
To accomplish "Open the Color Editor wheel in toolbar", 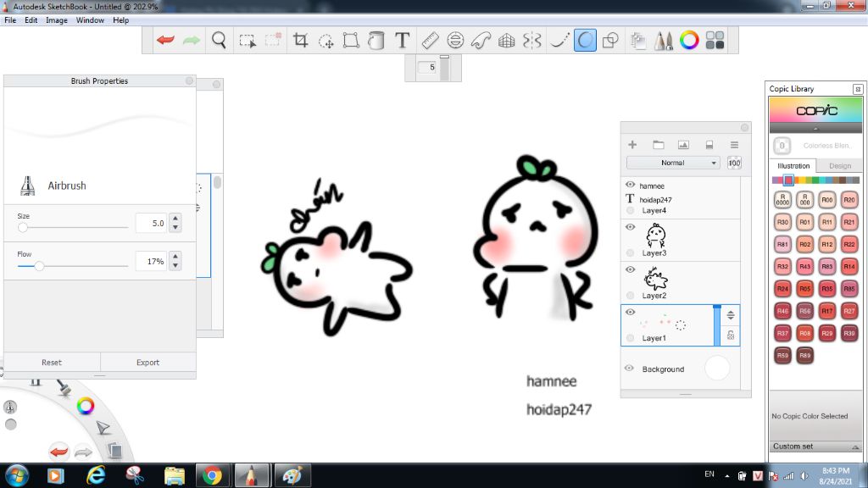I will [x=689, y=41].
